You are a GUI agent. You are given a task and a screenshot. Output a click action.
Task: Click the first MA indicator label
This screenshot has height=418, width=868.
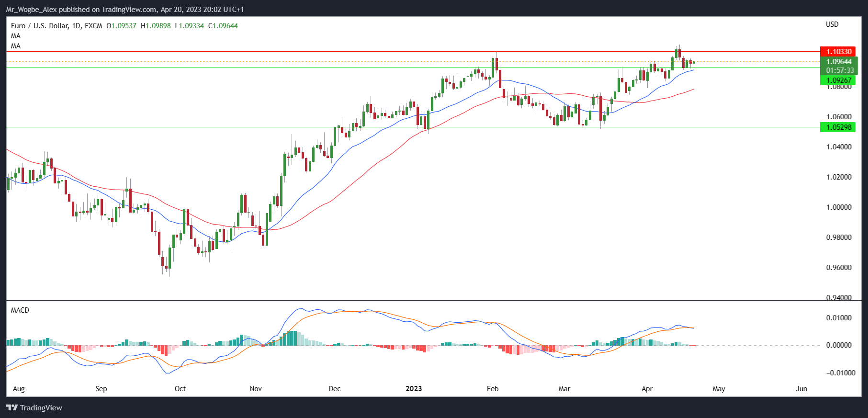(x=16, y=36)
